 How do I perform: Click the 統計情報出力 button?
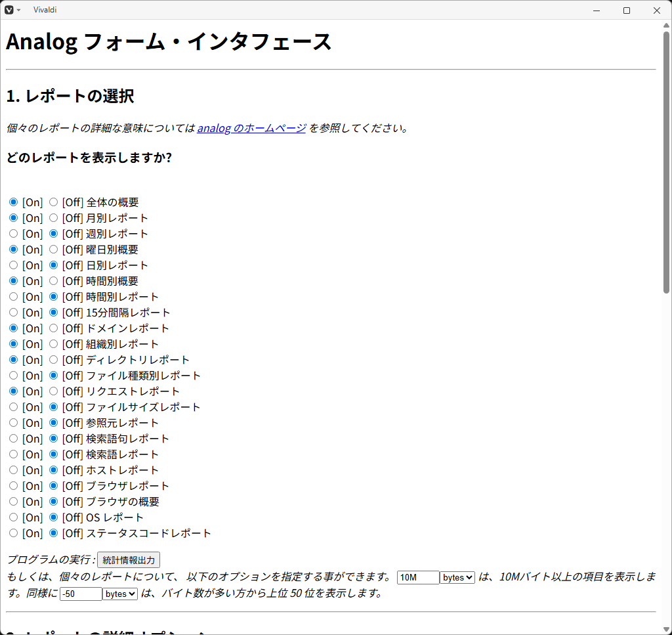[x=129, y=560]
